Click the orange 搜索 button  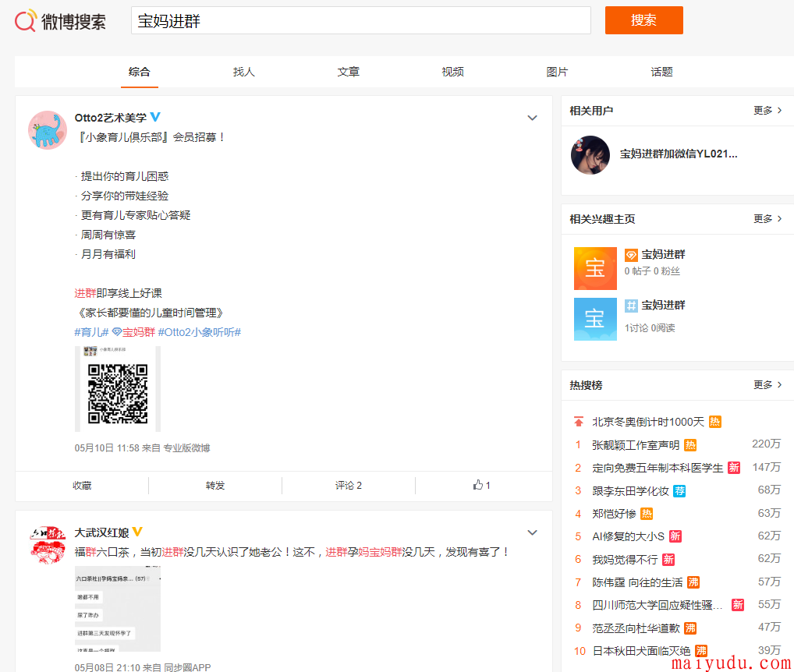(643, 20)
